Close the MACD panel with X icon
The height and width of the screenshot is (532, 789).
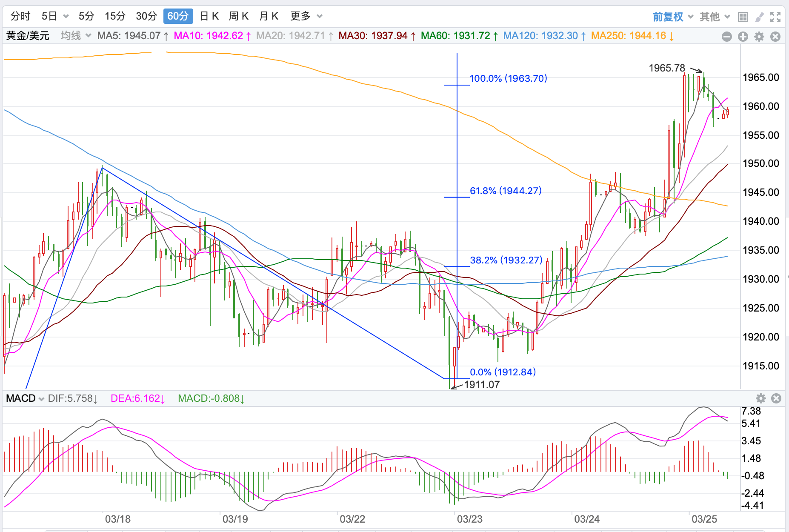pos(776,398)
